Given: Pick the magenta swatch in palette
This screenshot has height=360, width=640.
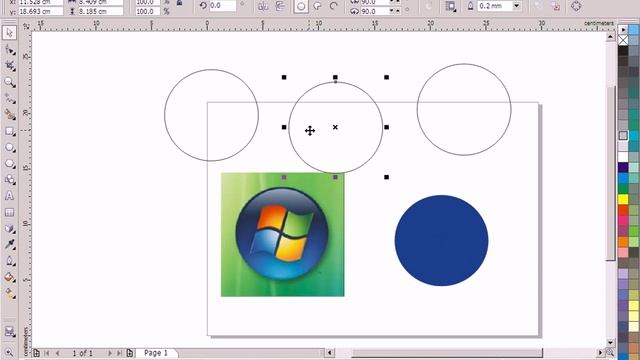Looking at the screenshot, I should 623,221.
